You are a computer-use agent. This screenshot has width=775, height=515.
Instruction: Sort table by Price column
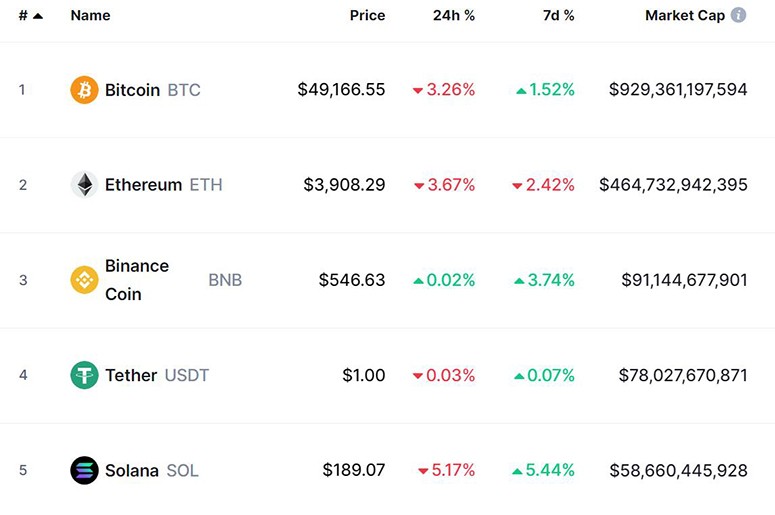pyautogui.click(x=367, y=16)
